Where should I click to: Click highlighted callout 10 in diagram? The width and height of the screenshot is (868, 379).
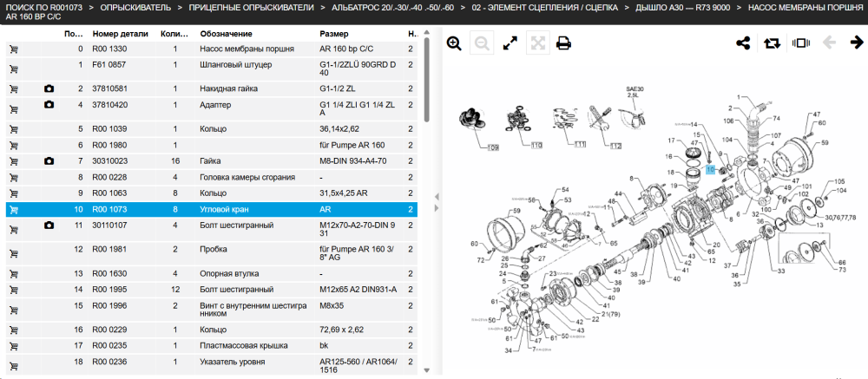[x=711, y=170]
